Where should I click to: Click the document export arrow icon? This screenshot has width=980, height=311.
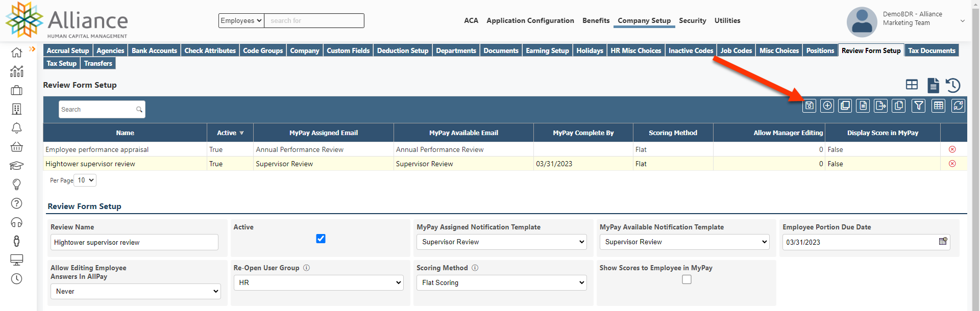[881, 106]
